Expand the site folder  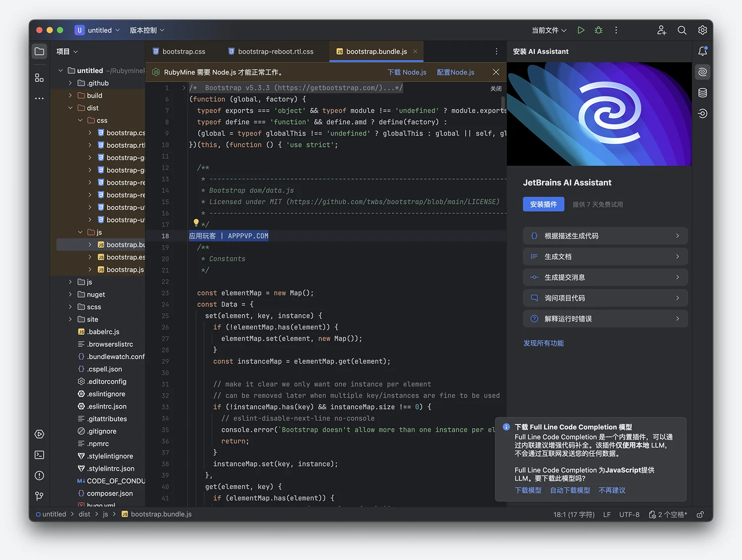70,319
